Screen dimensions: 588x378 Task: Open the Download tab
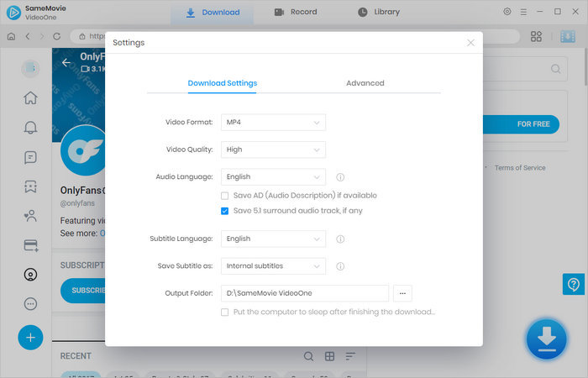[213, 13]
